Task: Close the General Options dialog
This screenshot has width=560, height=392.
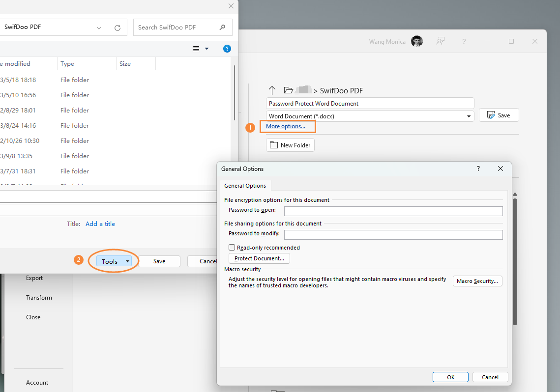Action: 501,168
